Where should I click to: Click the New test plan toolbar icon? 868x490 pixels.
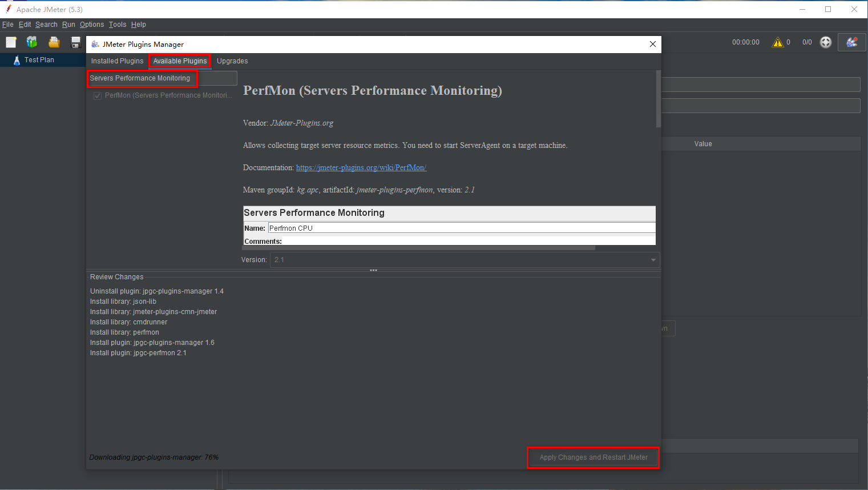11,42
